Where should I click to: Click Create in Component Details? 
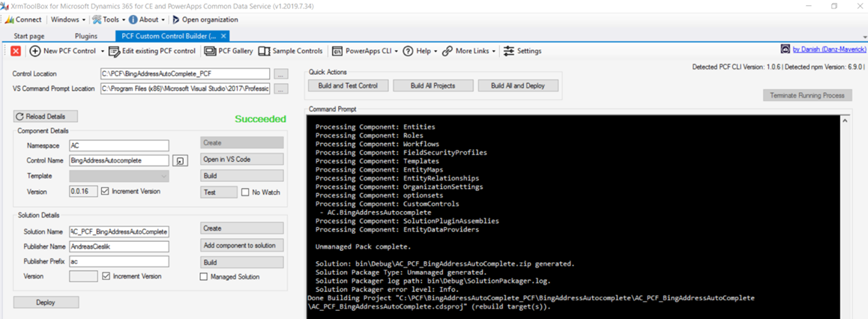pyautogui.click(x=242, y=142)
